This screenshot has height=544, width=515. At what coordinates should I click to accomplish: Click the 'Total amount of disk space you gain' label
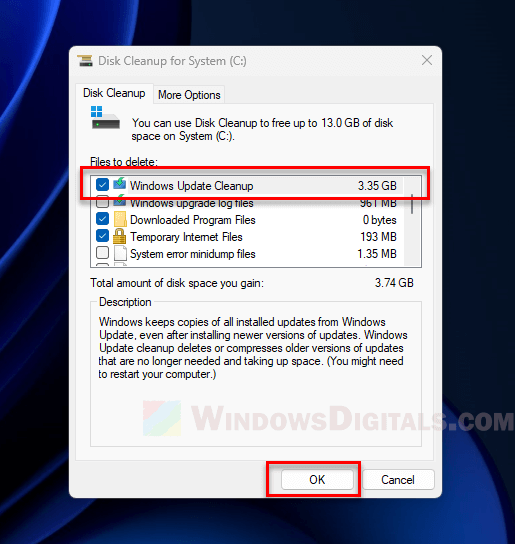click(177, 283)
